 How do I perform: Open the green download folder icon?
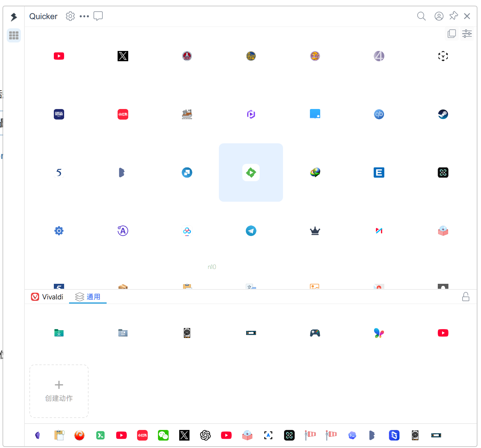coord(59,333)
